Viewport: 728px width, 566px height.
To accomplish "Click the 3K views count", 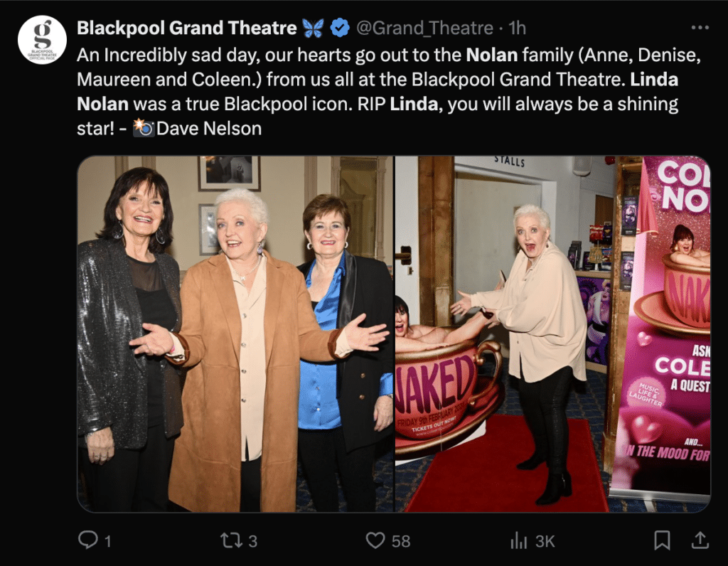I will pos(545,541).
